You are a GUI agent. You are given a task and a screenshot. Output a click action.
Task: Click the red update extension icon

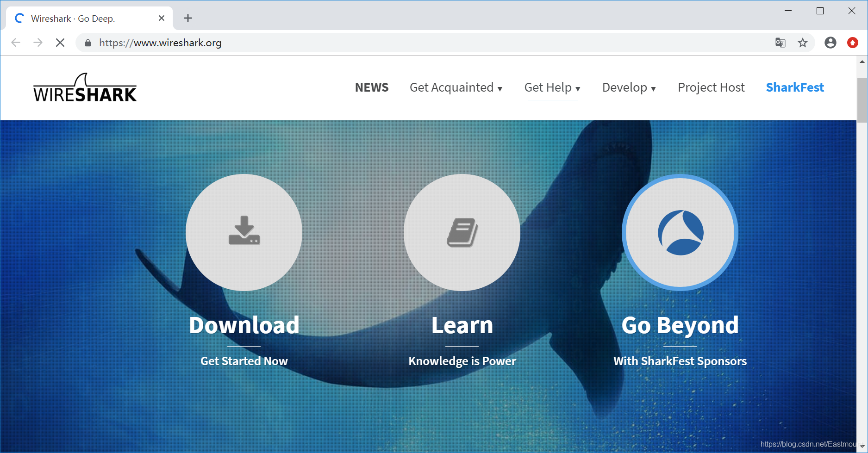click(x=853, y=43)
